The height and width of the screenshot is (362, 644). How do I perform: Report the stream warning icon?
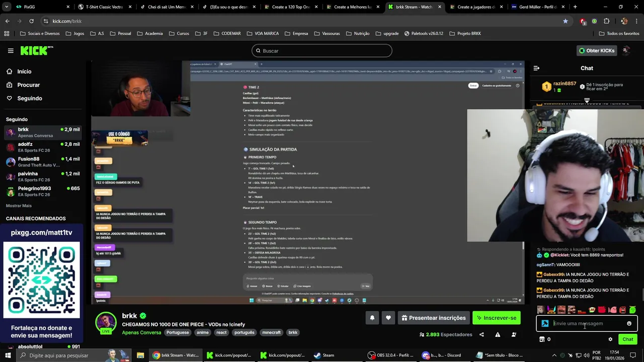(x=498, y=334)
